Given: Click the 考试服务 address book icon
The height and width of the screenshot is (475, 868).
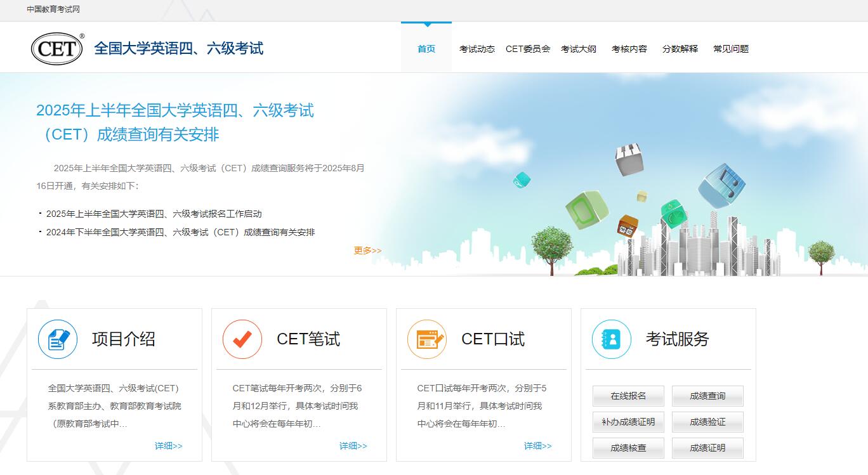Looking at the screenshot, I should click(x=612, y=339).
